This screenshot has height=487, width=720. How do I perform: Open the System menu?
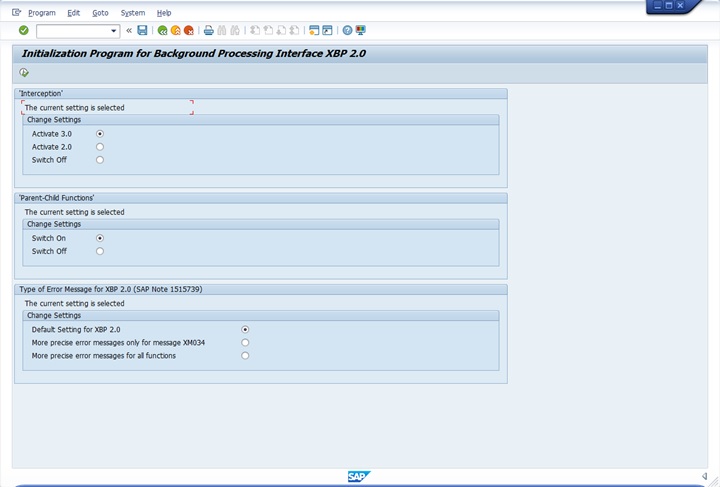click(133, 13)
